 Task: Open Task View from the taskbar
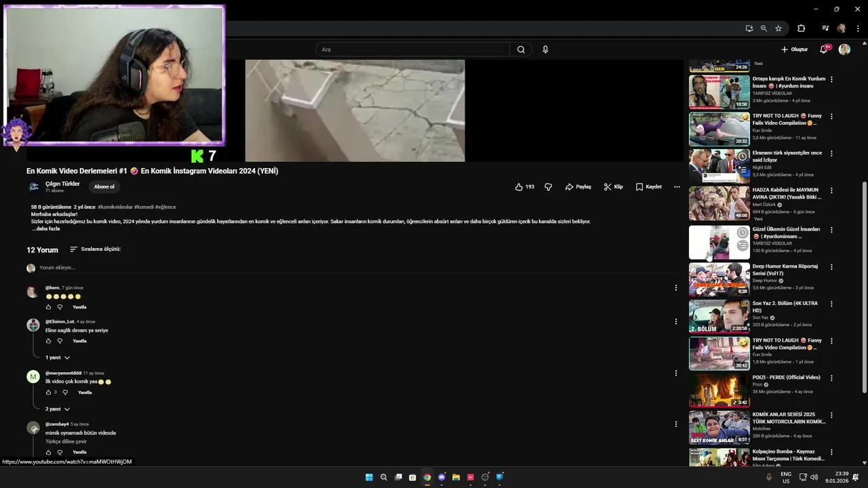[x=398, y=477]
